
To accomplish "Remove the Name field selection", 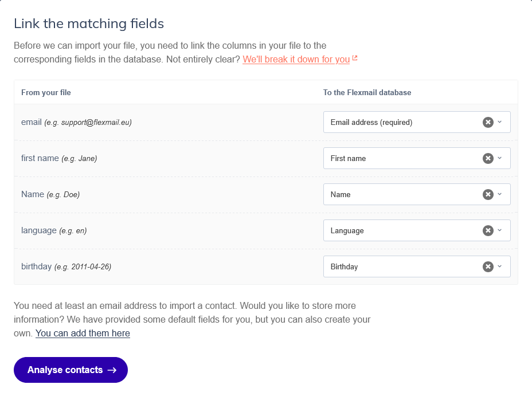I will [x=488, y=194].
